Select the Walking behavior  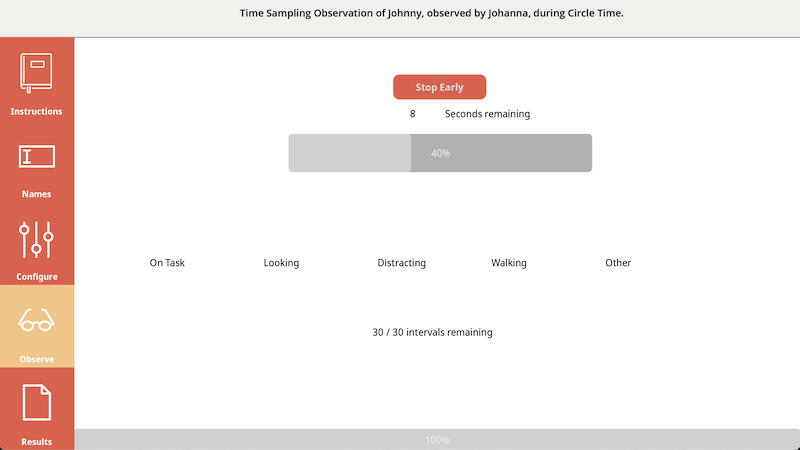[508, 263]
